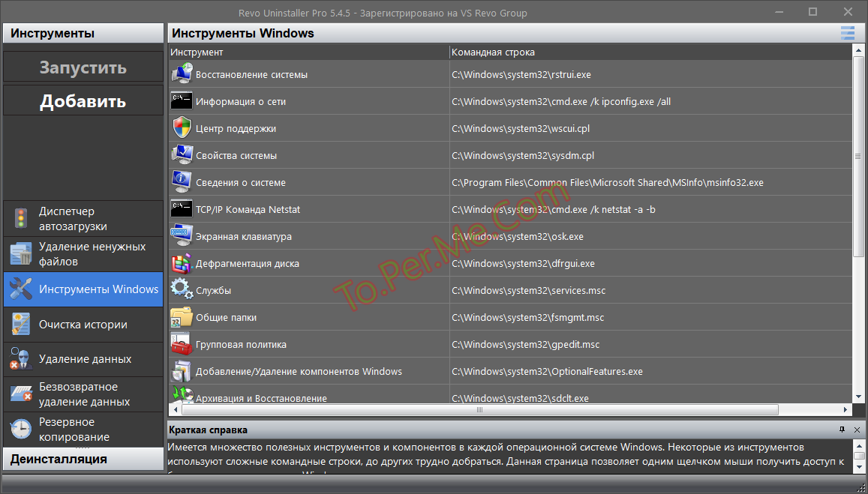This screenshot has height=494, width=868.
Task: Click the Службы gears icon
Action: pyautogui.click(x=182, y=290)
